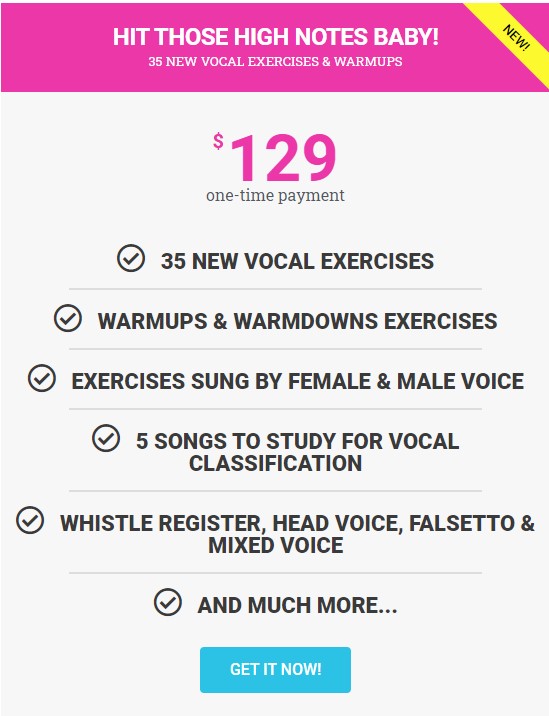Click checkmark icon beside 35 New Vocal Exercises
The height and width of the screenshot is (716, 549).
point(131,258)
